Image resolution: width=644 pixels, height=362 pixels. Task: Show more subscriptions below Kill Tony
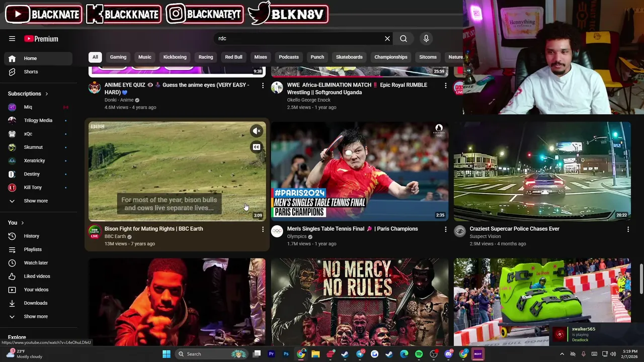38,201
